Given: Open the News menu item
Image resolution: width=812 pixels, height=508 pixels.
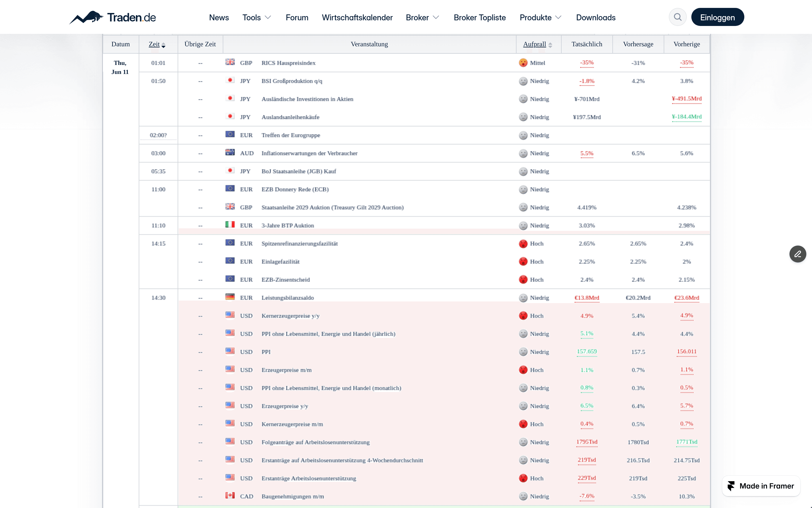Looking at the screenshot, I should (219, 17).
